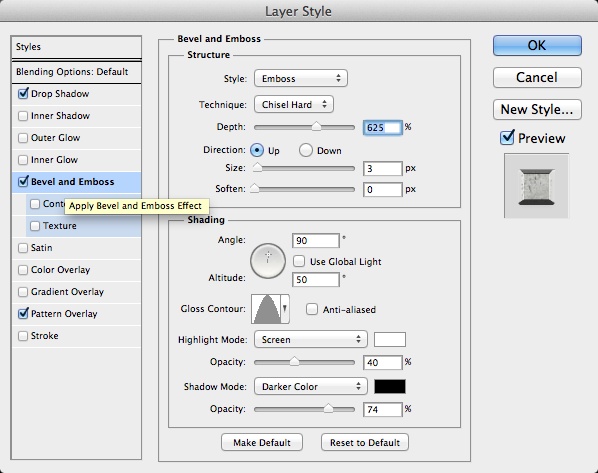Open the Highlight Mode dropdown showing Screen

click(x=311, y=339)
